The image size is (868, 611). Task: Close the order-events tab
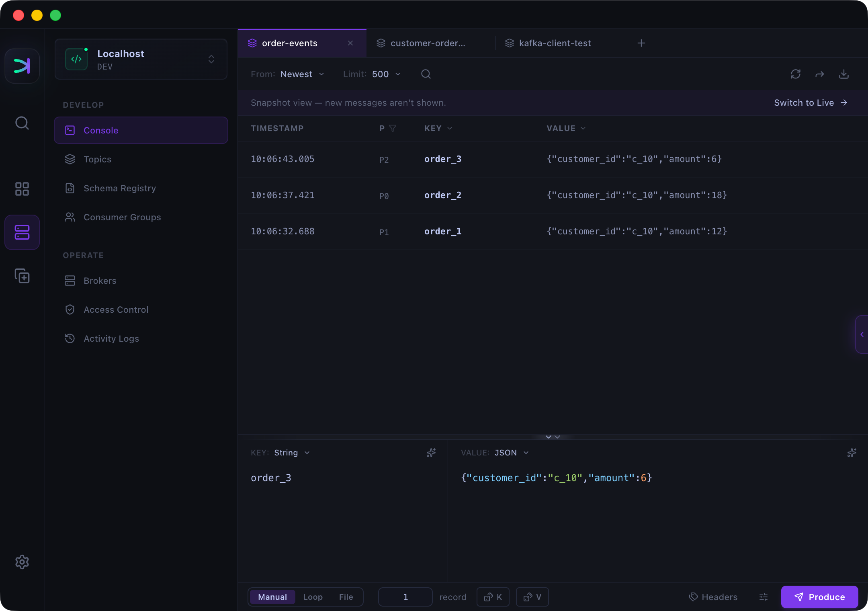pos(350,43)
